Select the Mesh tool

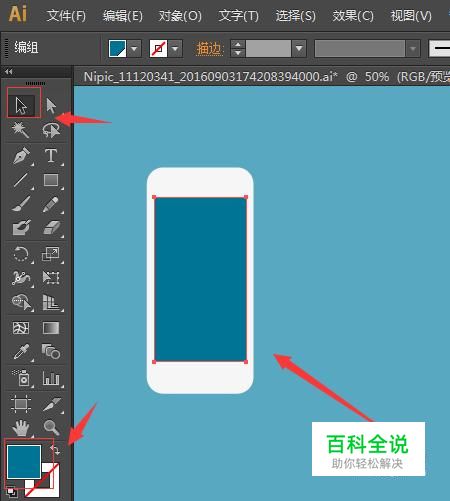21,328
